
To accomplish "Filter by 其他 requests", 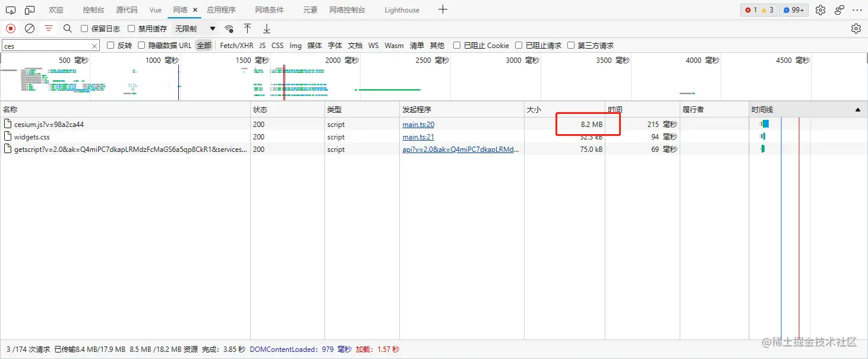I will [x=437, y=45].
